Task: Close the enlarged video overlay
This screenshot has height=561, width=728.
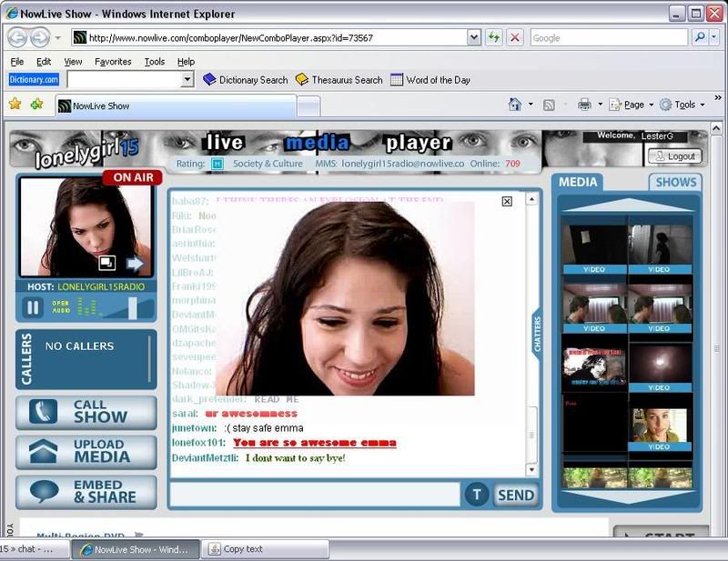Action: [507, 201]
